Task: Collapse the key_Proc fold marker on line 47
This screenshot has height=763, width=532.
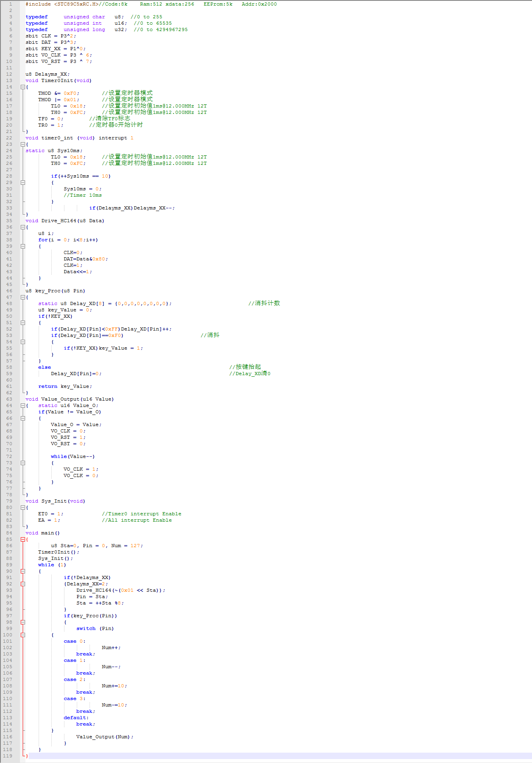Action: tap(23, 297)
